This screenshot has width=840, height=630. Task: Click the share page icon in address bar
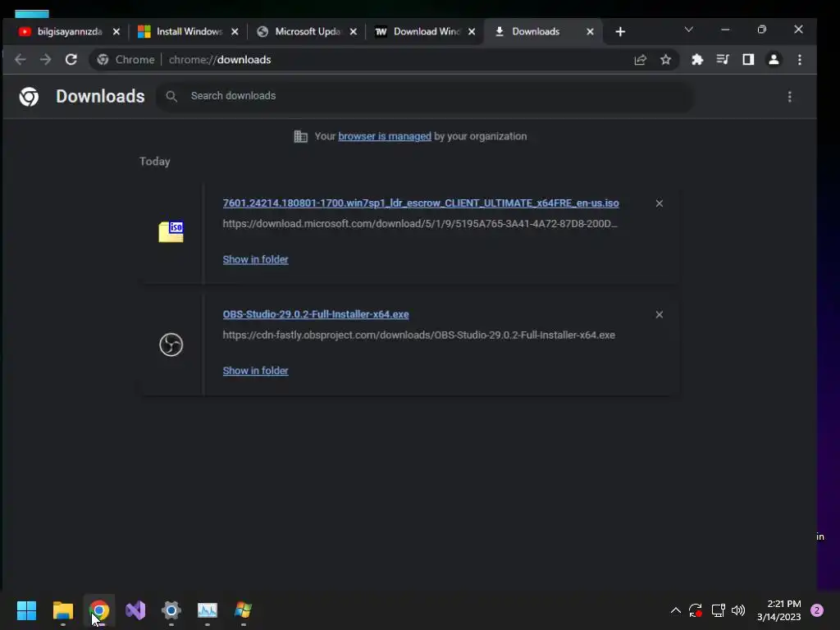click(640, 59)
